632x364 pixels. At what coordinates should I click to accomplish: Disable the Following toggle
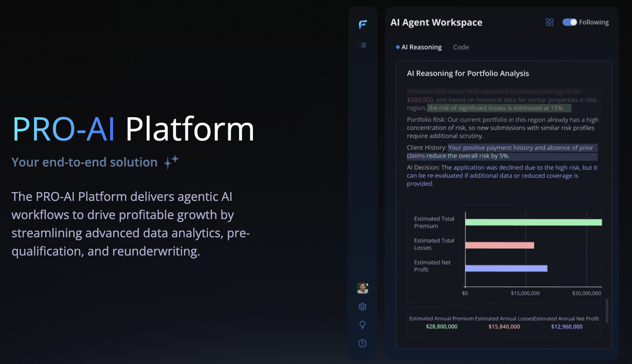(569, 22)
